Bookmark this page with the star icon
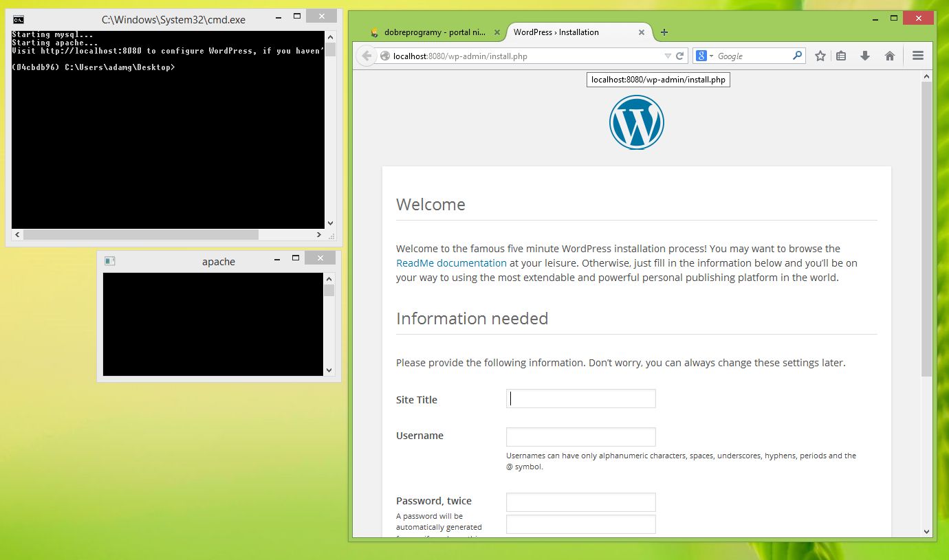The height and width of the screenshot is (560, 949). tap(820, 56)
